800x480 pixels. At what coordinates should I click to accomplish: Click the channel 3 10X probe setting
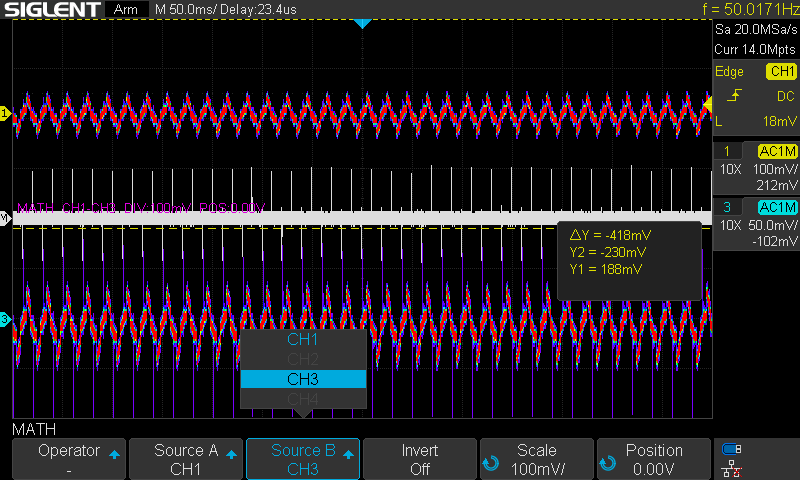(731, 225)
